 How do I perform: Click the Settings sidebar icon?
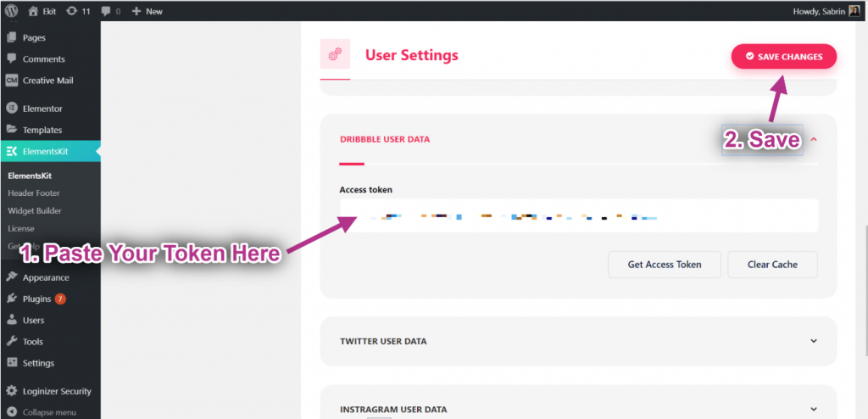(x=12, y=363)
